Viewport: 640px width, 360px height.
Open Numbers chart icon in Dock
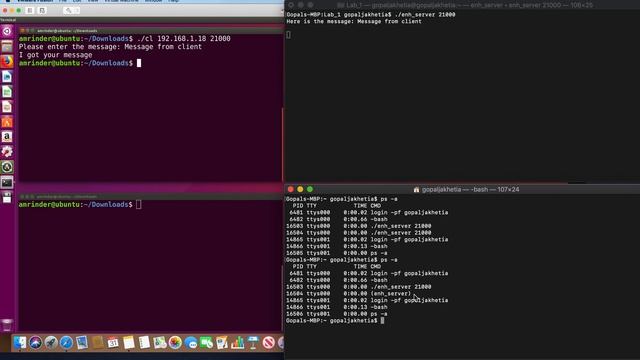[237, 342]
